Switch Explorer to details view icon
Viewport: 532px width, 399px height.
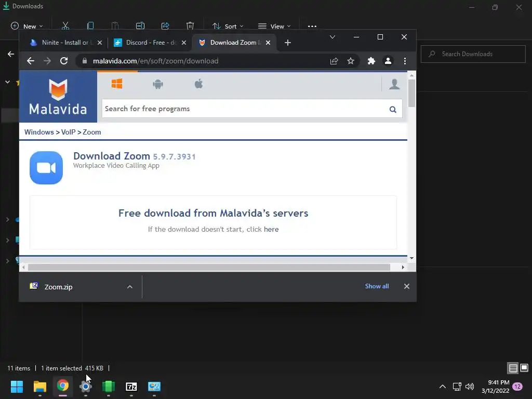513,368
